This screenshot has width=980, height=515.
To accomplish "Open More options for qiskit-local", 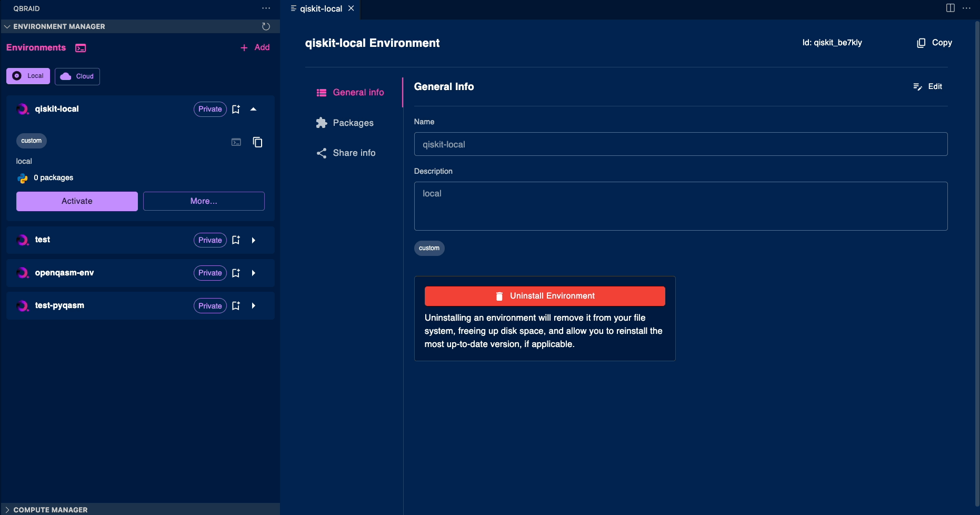I will [204, 201].
